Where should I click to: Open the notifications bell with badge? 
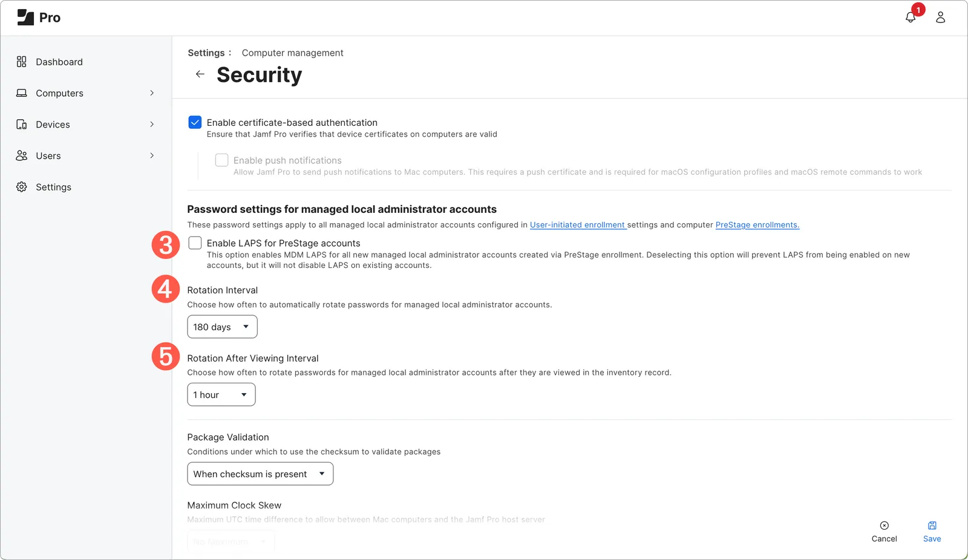pyautogui.click(x=910, y=18)
